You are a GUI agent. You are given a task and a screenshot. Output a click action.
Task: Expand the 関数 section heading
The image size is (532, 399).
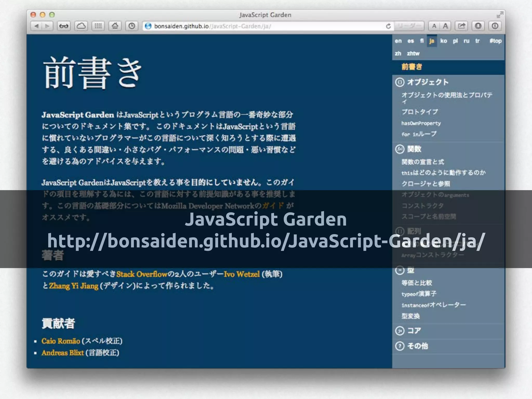pos(414,149)
